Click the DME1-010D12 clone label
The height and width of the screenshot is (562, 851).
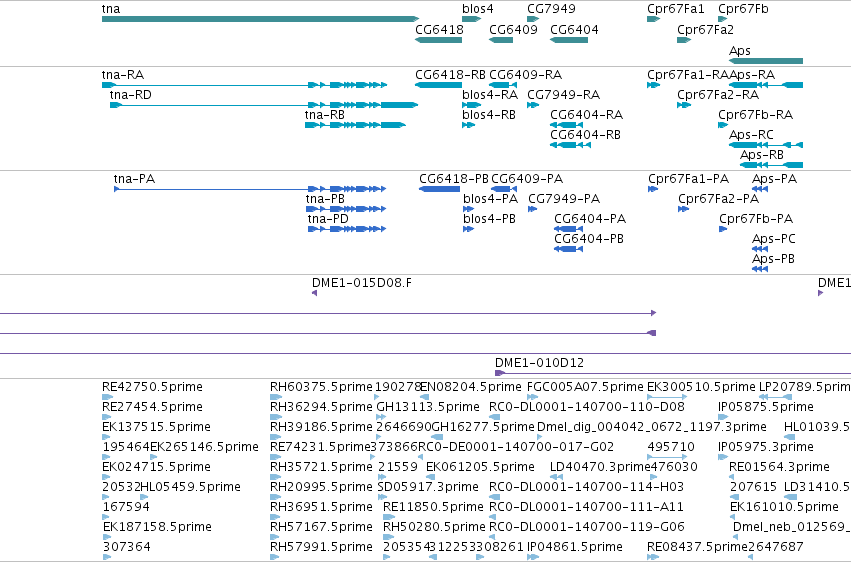(x=539, y=363)
